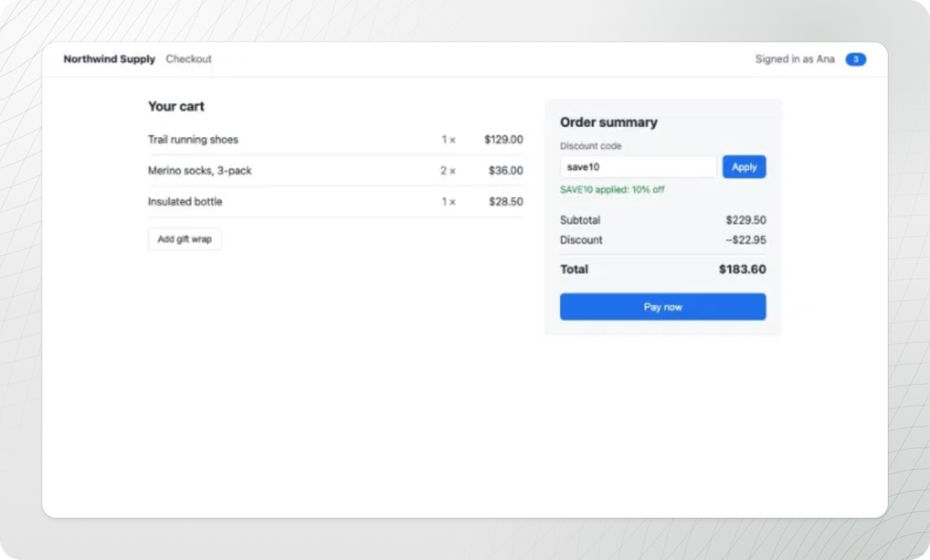Click the Pay now button
Viewport: 930px width, 560px height.
[x=663, y=306]
